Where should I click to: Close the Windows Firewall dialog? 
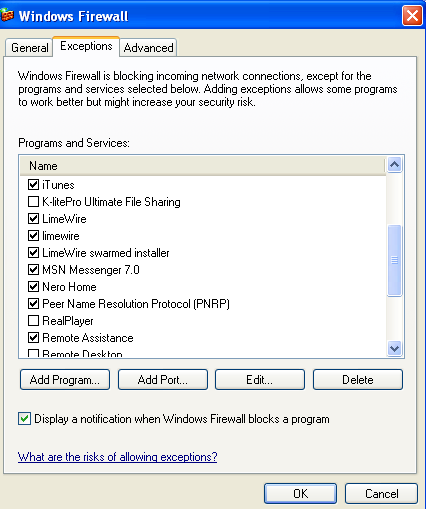click(x=412, y=16)
